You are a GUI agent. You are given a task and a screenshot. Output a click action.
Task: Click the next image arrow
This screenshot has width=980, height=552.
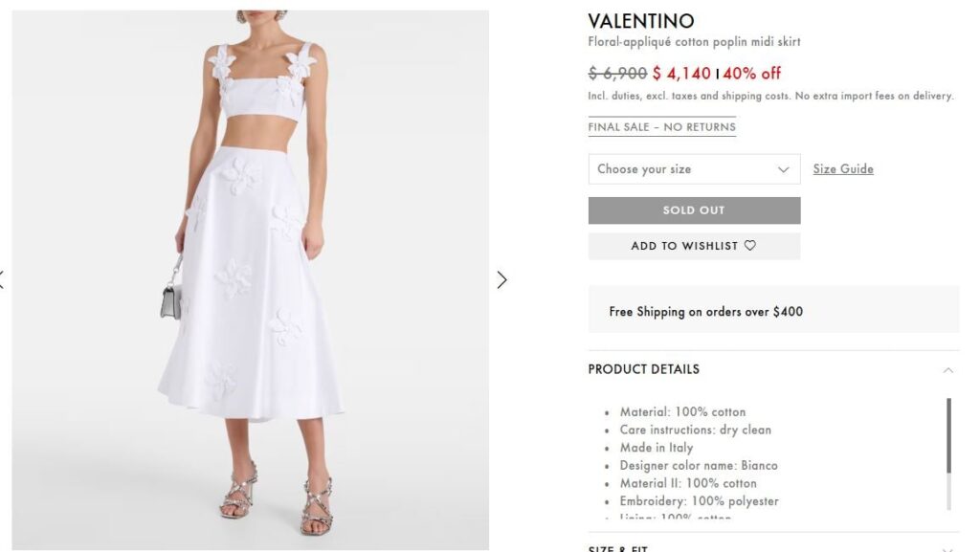[x=501, y=279]
